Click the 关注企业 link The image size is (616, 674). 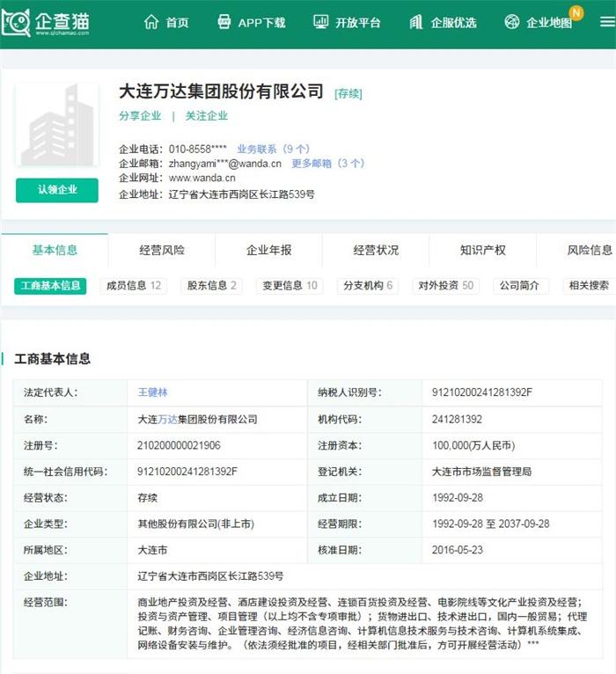coord(206,115)
